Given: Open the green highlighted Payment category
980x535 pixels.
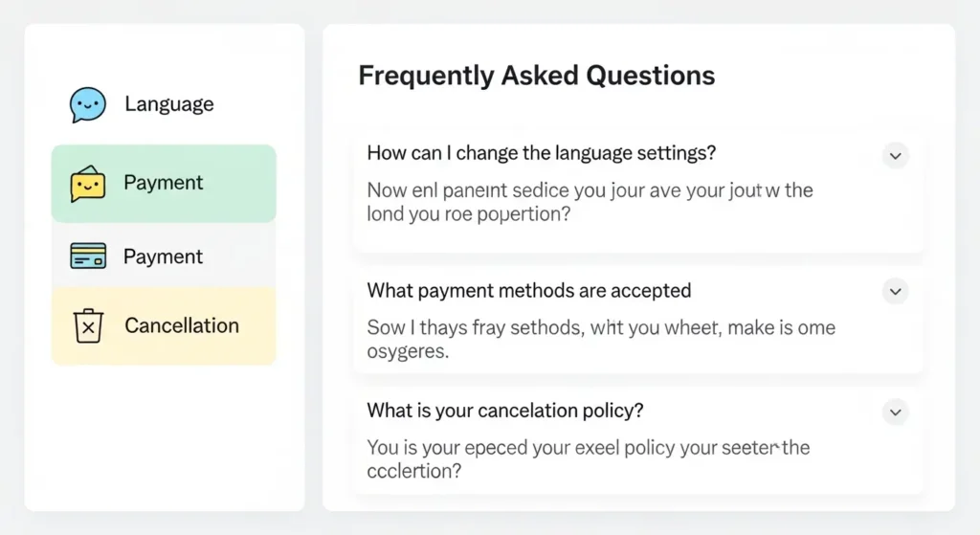Looking at the screenshot, I should 164,184.
